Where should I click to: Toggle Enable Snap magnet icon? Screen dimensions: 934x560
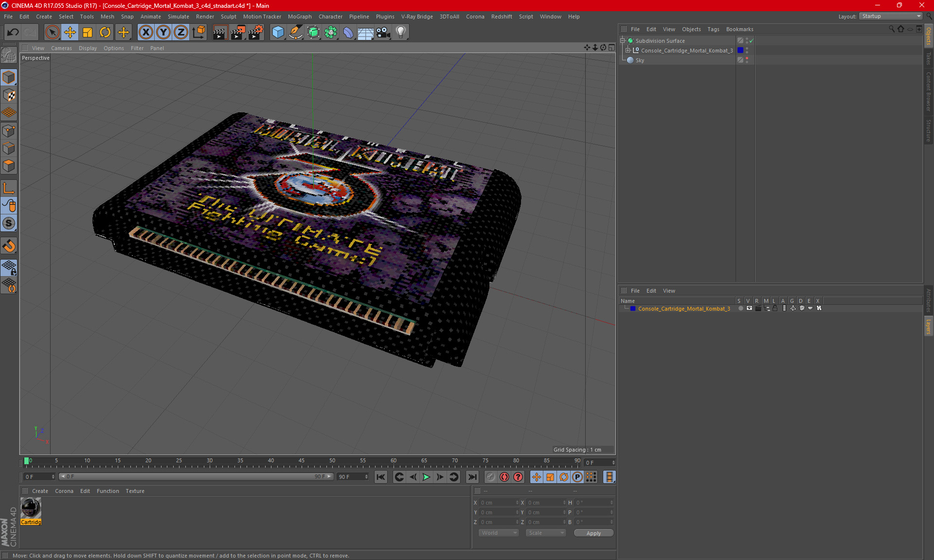pos(9,246)
